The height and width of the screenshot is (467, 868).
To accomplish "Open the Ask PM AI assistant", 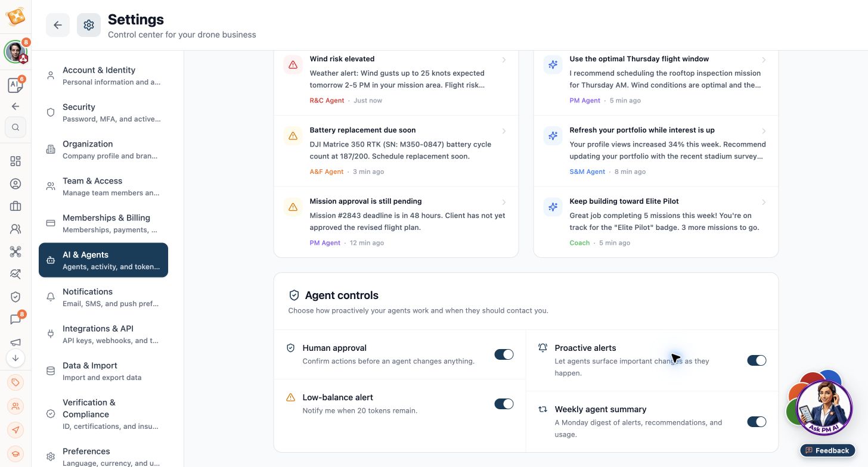I will pos(824,408).
